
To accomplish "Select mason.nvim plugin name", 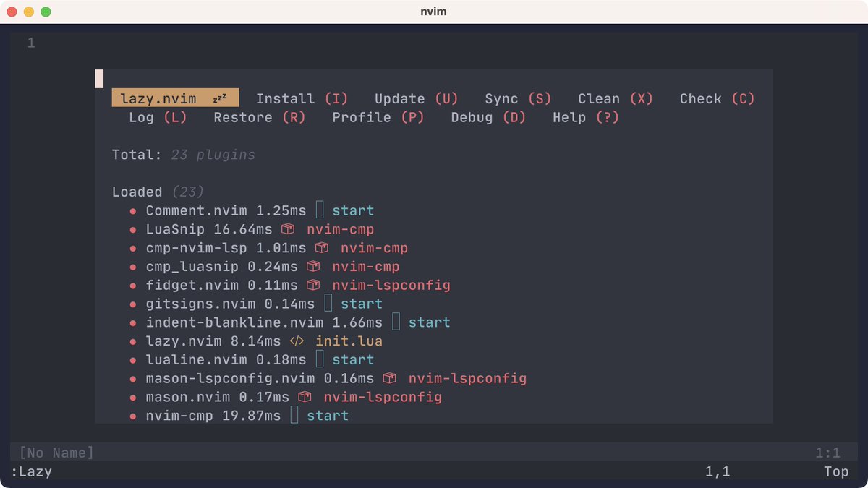I will click(x=188, y=397).
